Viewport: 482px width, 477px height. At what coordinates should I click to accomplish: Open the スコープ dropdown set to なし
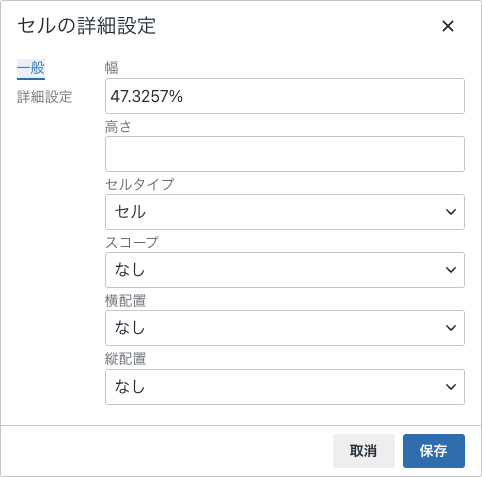click(x=285, y=270)
